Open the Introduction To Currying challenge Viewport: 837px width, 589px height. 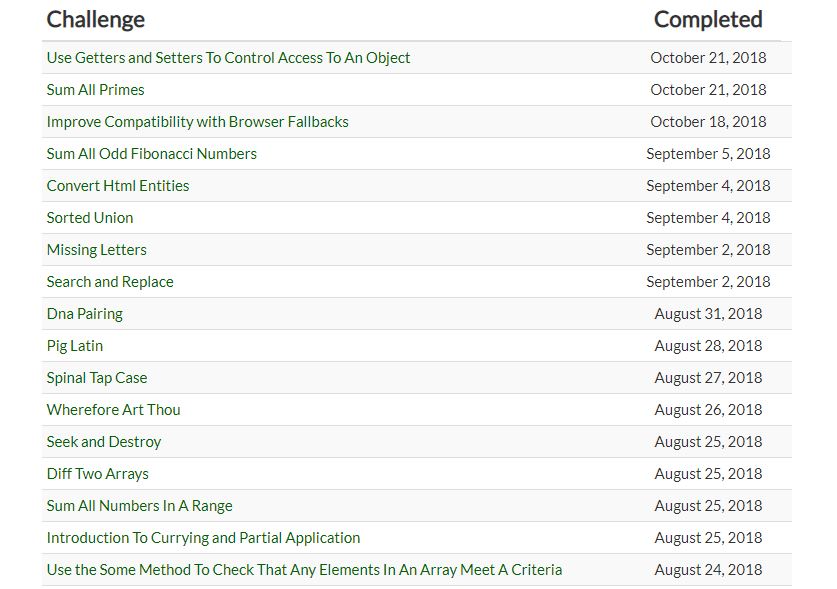pos(202,537)
